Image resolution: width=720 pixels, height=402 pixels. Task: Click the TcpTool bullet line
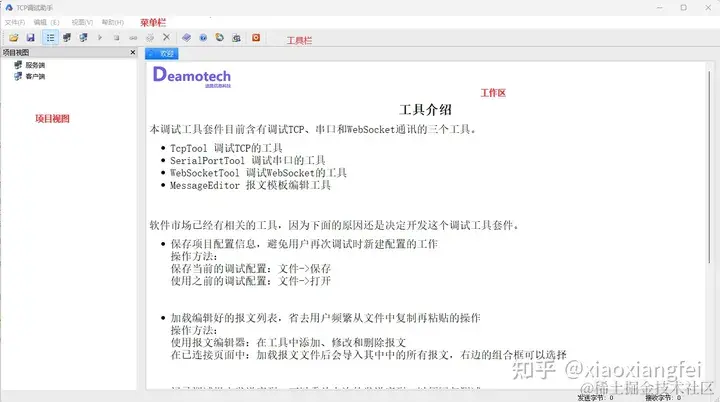coord(226,148)
